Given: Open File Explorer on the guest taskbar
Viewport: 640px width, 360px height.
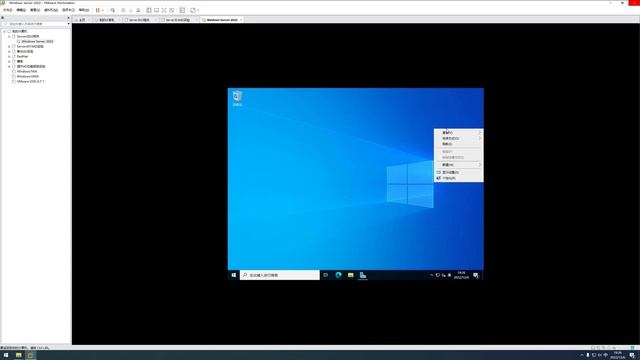Looking at the screenshot, I should tap(351, 275).
